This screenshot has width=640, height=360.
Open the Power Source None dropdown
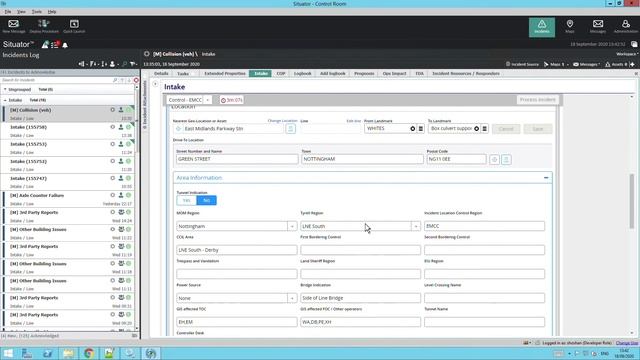click(292, 298)
